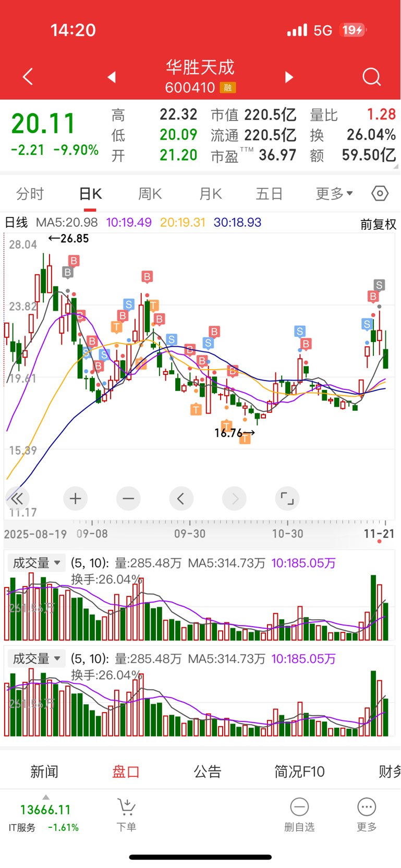Viewport: 401px width, 868px height.
Task: Open the bottom 更多 ellipsis icon
Action: tap(367, 807)
